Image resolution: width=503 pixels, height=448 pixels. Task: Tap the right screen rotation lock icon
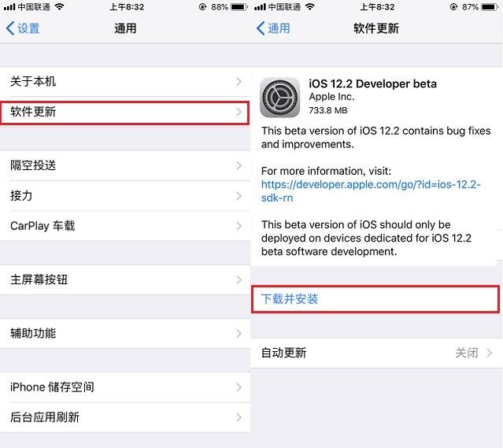pyautogui.click(x=453, y=7)
